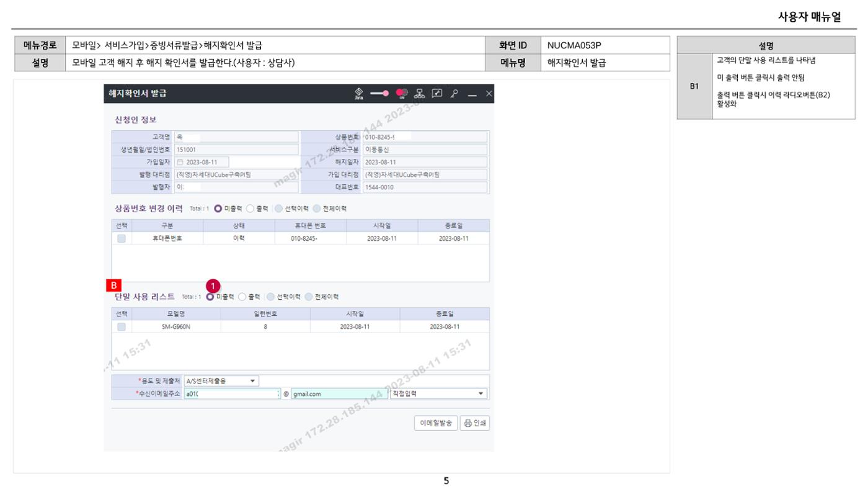Click the 대표번호 field showing 1544-0010
The width and height of the screenshot is (868, 489).
(425, 187)
